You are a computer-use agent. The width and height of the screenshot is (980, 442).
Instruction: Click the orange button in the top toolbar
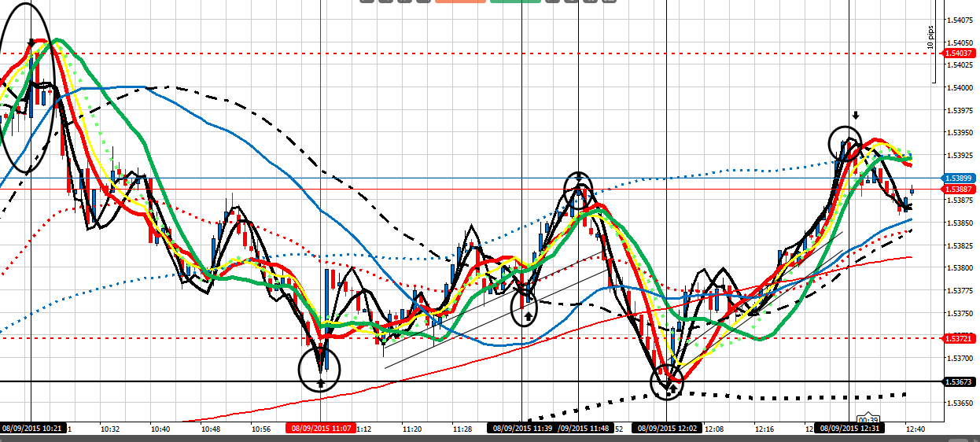(460, 1)
